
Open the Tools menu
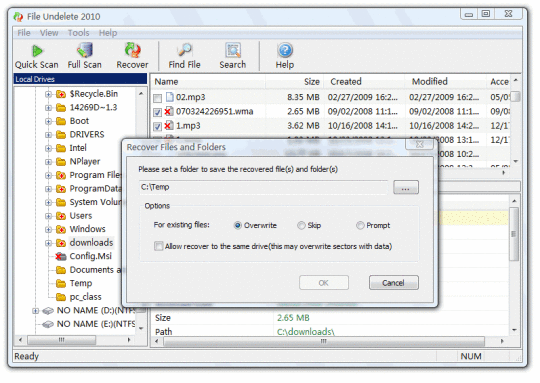point(79,33)
